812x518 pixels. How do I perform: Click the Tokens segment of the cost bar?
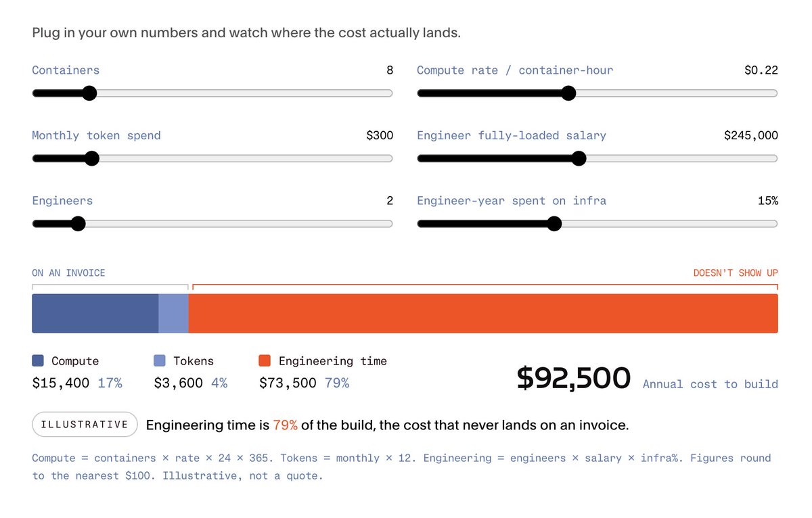174,313
